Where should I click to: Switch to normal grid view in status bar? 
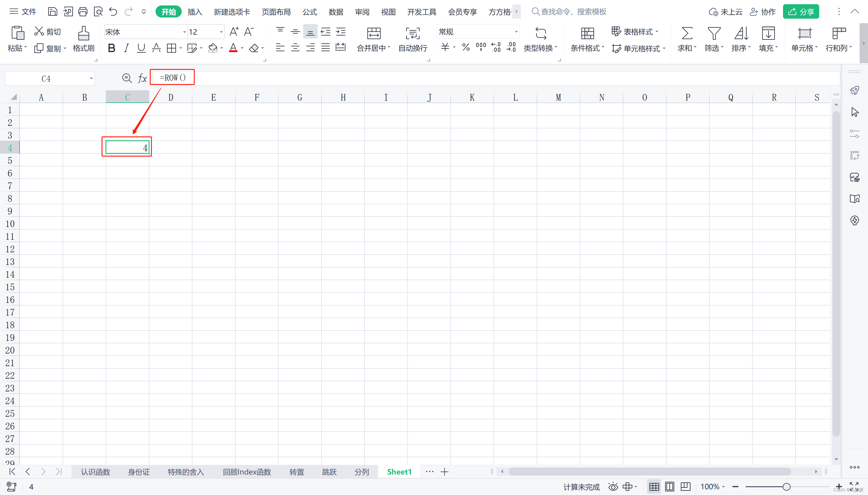pyautogui.click(x=654, y=487)
